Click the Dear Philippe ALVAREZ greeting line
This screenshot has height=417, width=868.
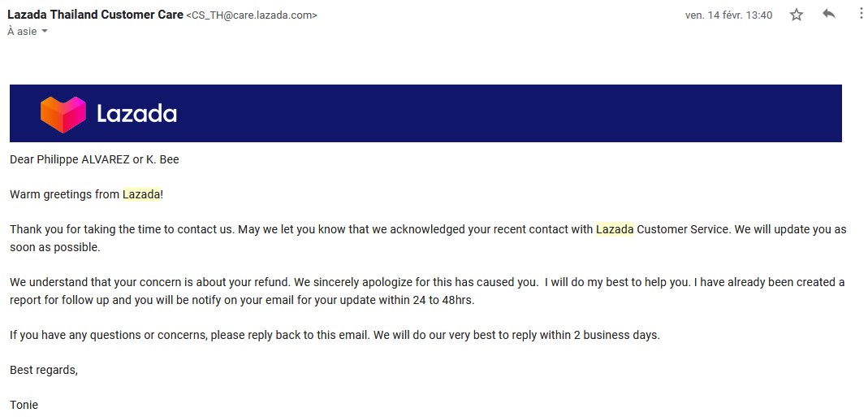tap(94, 160)
